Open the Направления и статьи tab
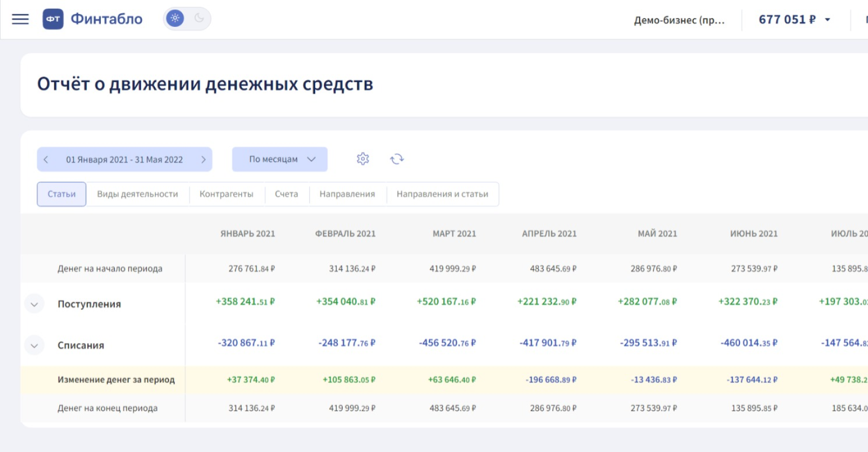 point(442,194)
